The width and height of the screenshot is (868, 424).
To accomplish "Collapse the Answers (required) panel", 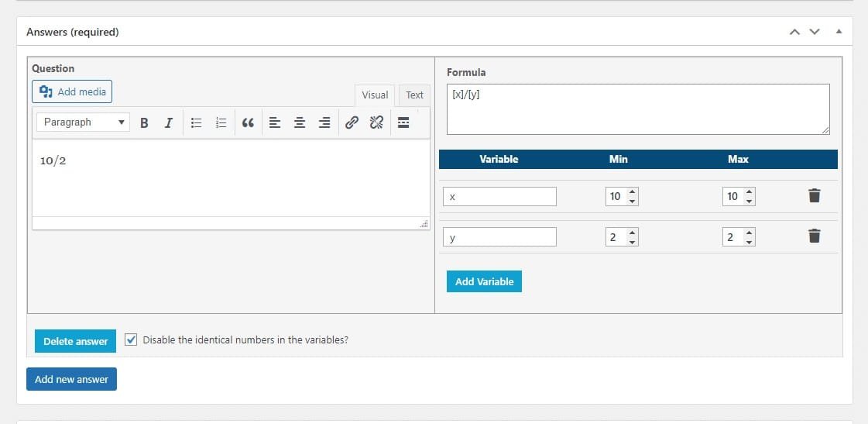I will (839, 32).
